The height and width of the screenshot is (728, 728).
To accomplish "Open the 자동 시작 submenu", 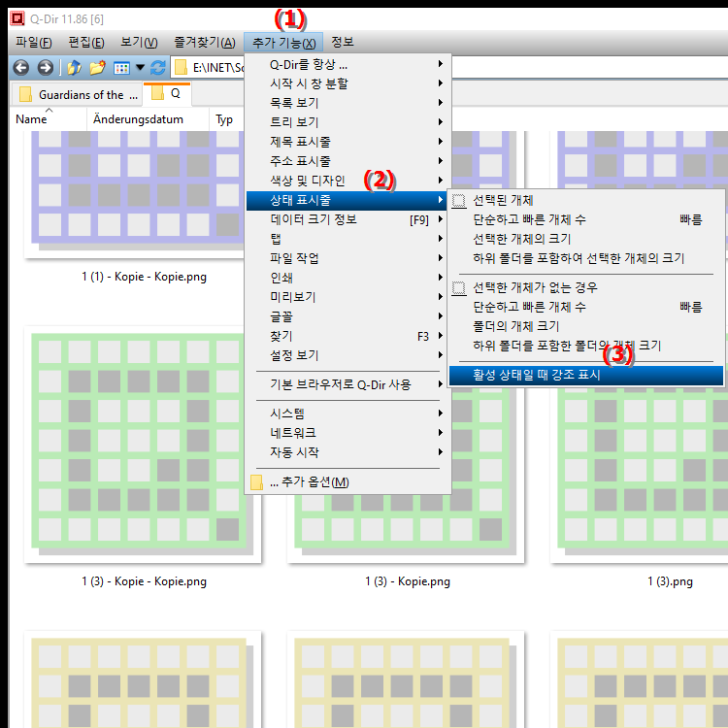I will [x=347, y=452].
